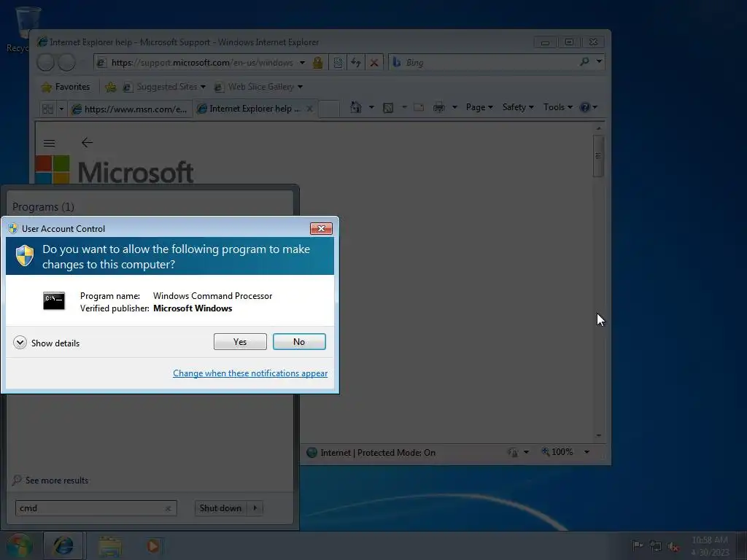
Task: Click the Home icon in command bar
Action: tap(356, 107)
